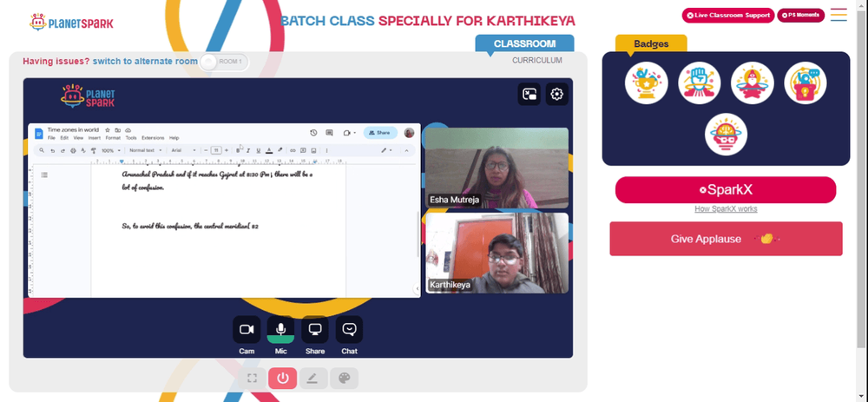Click the Share screen icon
The width and height of the screenshot is (868, 402).
[x=315, y=329]
